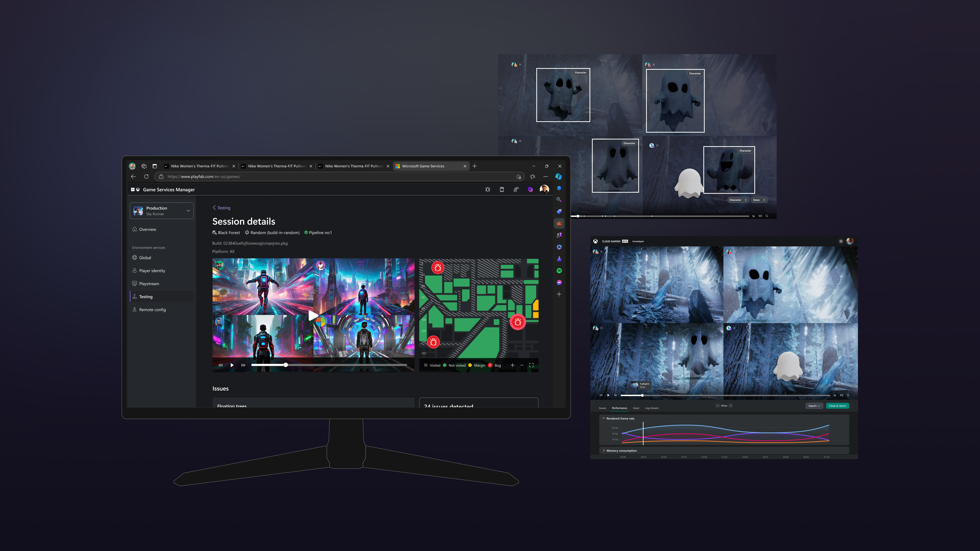The width and height of the screenshot is (980, 551).
Task: Open the bug report icon in header
Action: (x=488, y=189)
